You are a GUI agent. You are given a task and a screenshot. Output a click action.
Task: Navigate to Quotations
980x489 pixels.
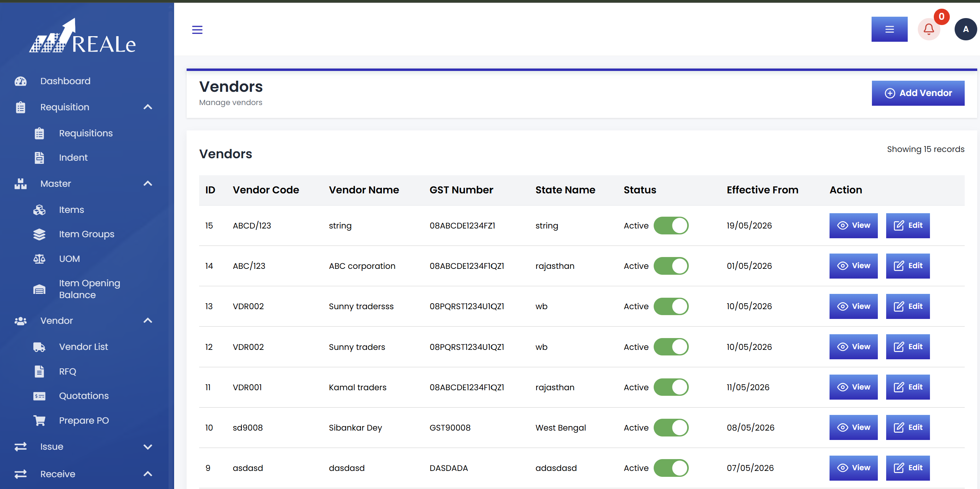pos(84,396)
